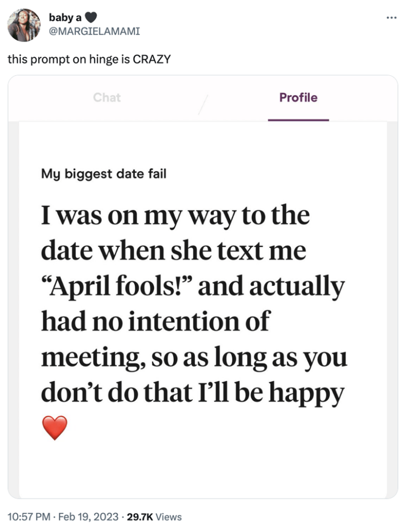Switch to the Profile tab
The width and height of the screenshot is (405, 532).
coord(298,98)
